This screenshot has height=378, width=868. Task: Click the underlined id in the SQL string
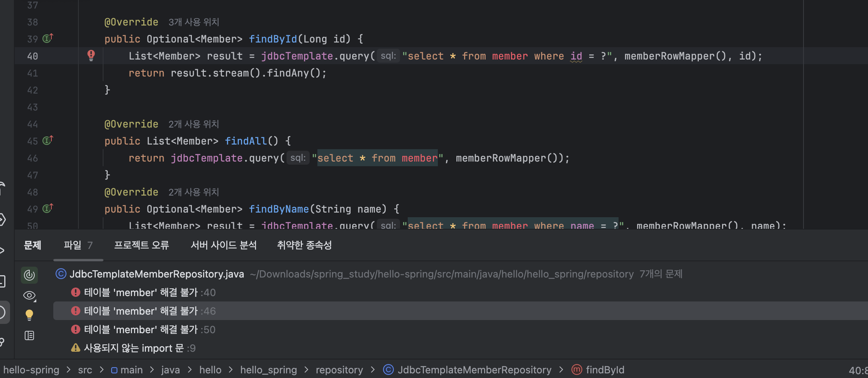pyautogui.click(x=576, y=56)
